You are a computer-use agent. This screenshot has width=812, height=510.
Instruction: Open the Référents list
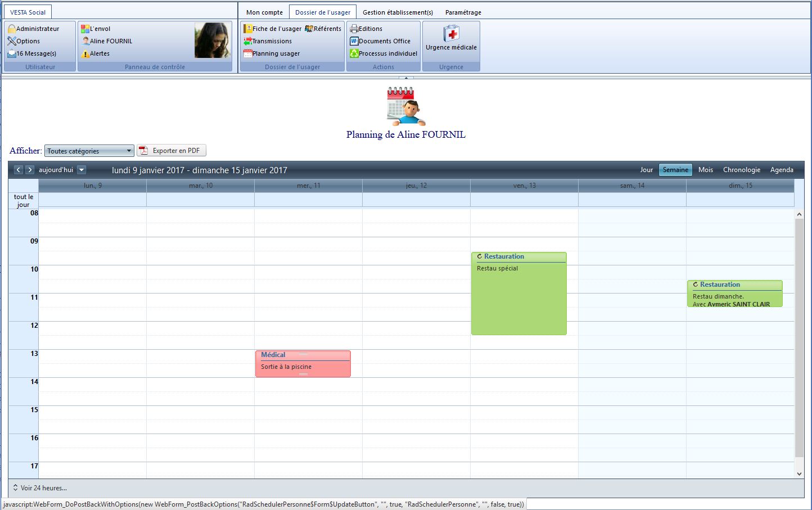tap(323, 29)
